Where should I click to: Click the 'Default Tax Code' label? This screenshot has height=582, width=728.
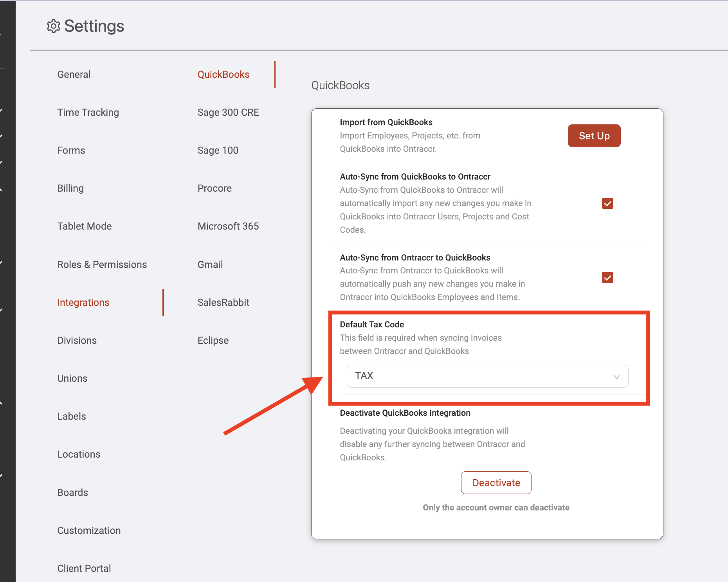(x=372, y=324)
